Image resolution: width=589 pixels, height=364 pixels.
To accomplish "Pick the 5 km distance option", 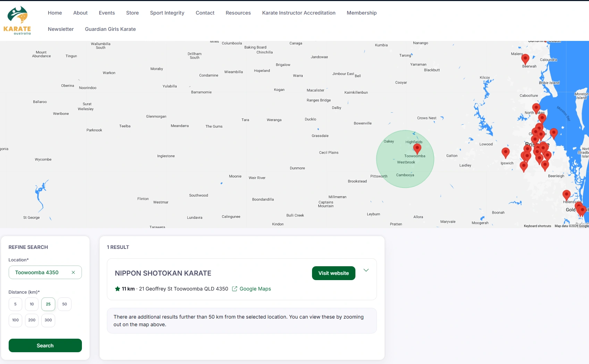I will point(15,304).
